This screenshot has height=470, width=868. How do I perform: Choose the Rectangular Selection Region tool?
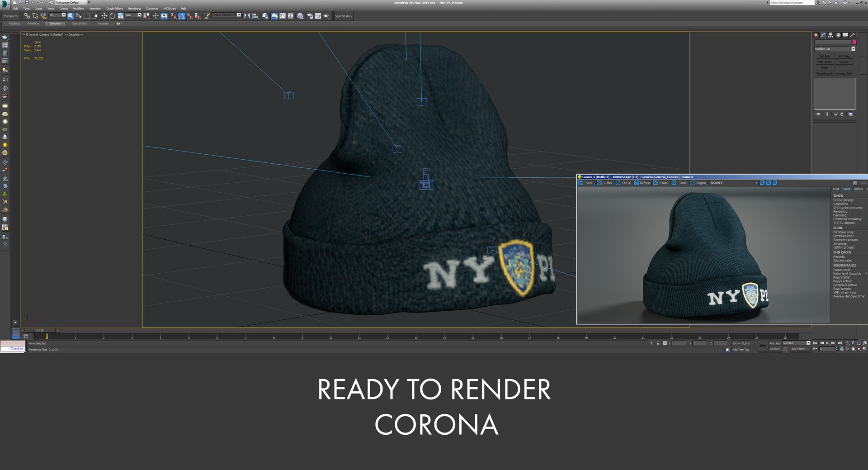pyautogui.click(x=86, y=16)
